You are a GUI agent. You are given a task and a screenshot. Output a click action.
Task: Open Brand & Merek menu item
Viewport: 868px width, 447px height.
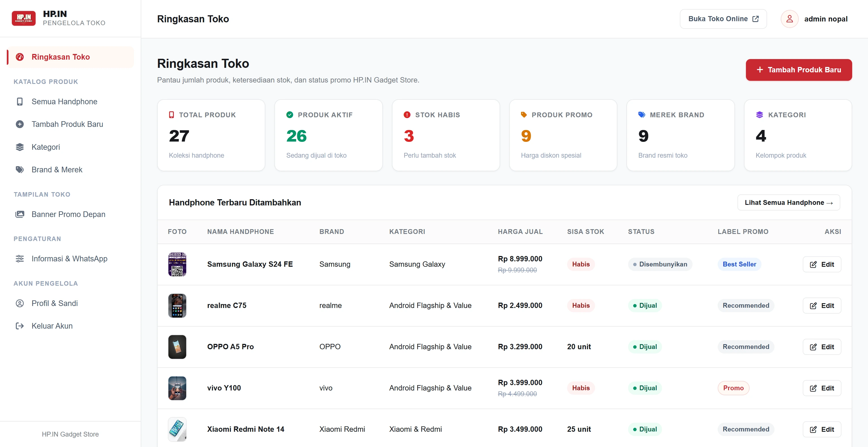click(x=70, y=170)
